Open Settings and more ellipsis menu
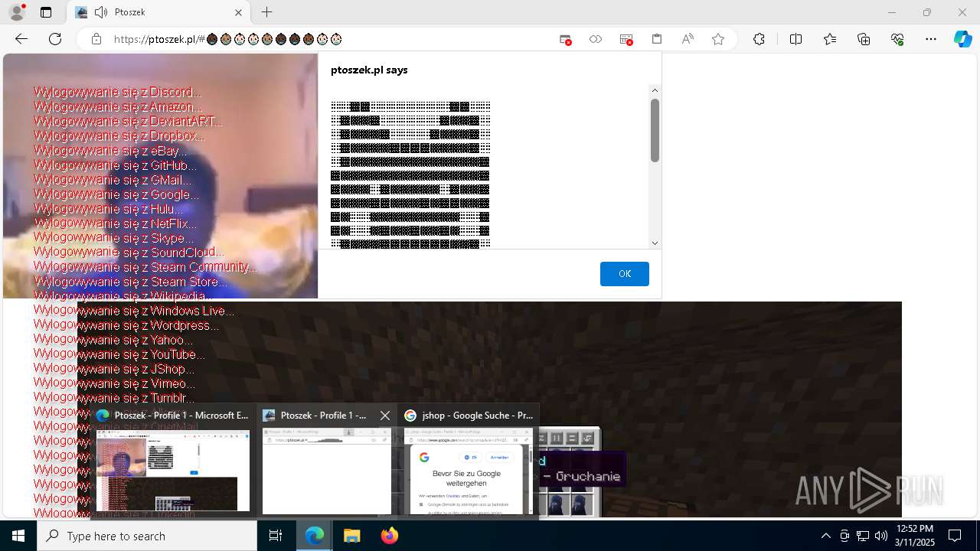The image size is (980, 551). point(931,39)
